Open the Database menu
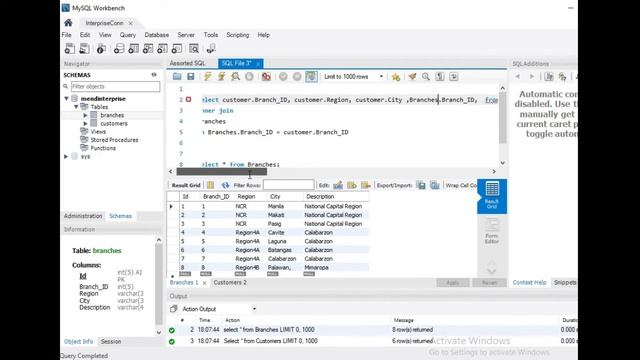 coord(157,35)
